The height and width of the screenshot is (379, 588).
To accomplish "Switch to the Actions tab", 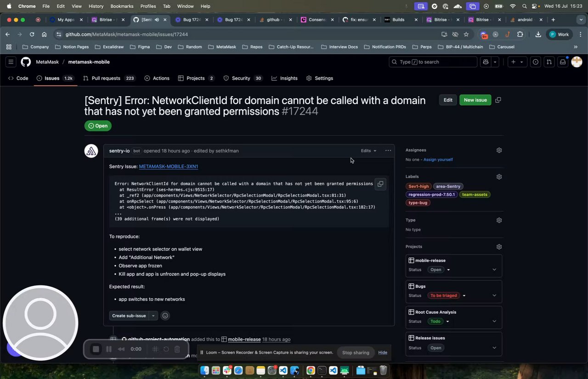I will pos(157,78).
